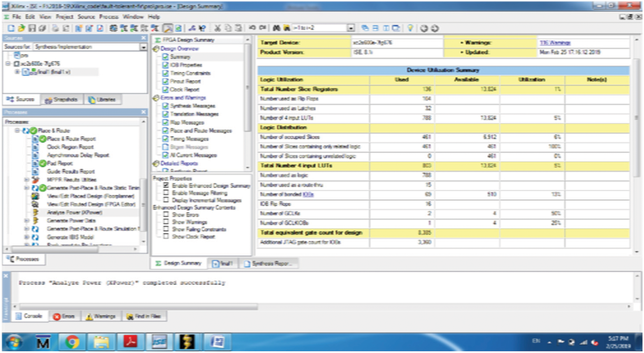Click the Find binoculars toolbar icon
This screenshot has height=353, width=644.
pos(276,28)
